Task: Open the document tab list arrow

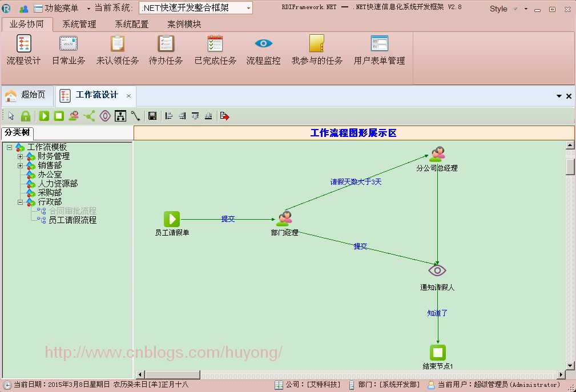Action: tap(559, 96)
